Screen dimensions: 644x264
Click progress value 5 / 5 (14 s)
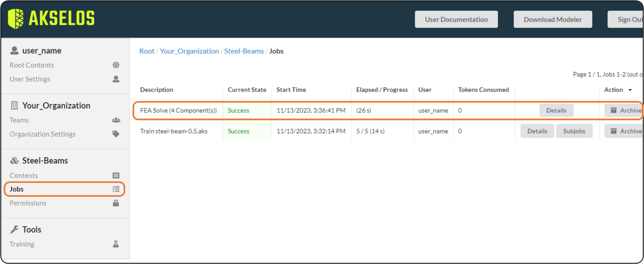[370, 131]
